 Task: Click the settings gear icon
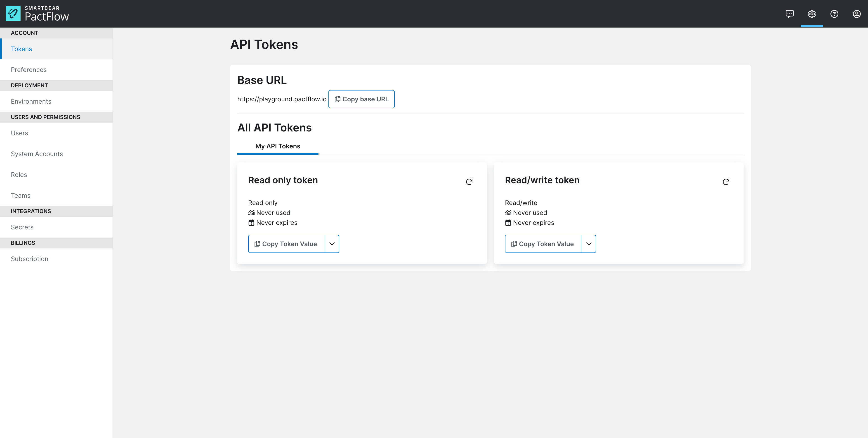pyautogui.click(x=812, y=14)
